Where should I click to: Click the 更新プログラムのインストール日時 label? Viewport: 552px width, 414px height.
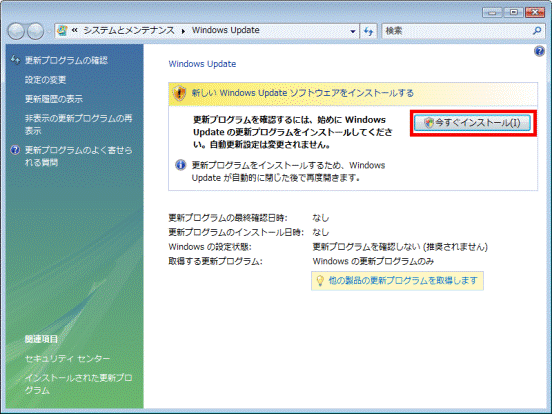point(236,233)
